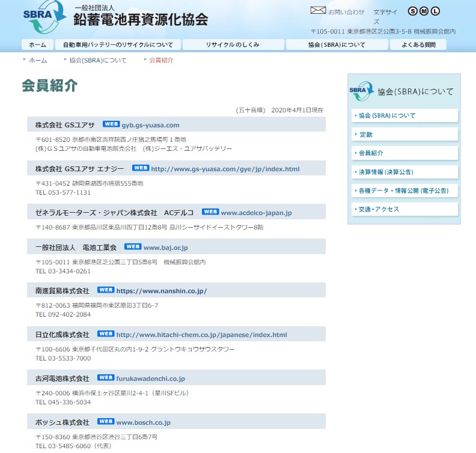
Task: Click TEL 053-577-1131 text
Action: 63,192
